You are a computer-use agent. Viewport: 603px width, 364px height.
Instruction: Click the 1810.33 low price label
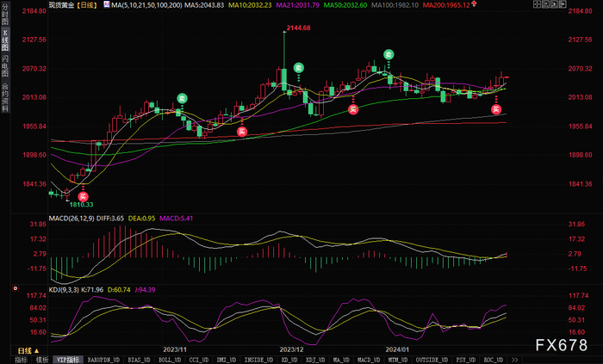click(x=81, y=205)
